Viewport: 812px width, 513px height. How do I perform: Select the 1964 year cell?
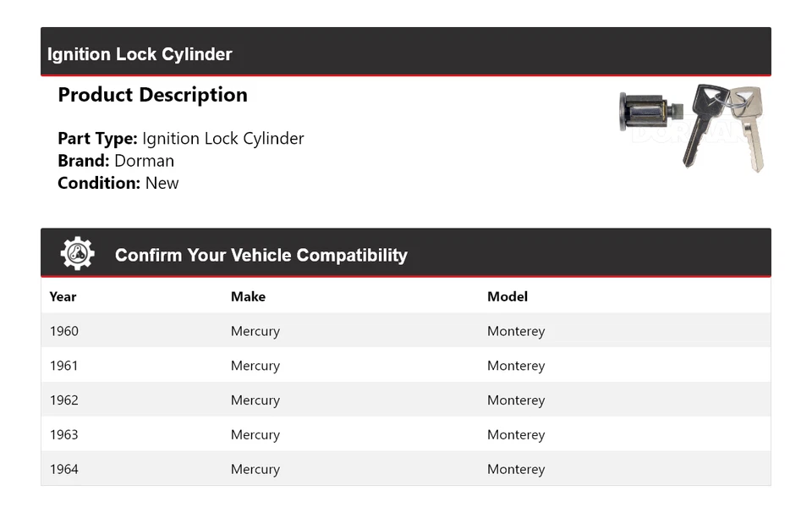click(64, 469)
